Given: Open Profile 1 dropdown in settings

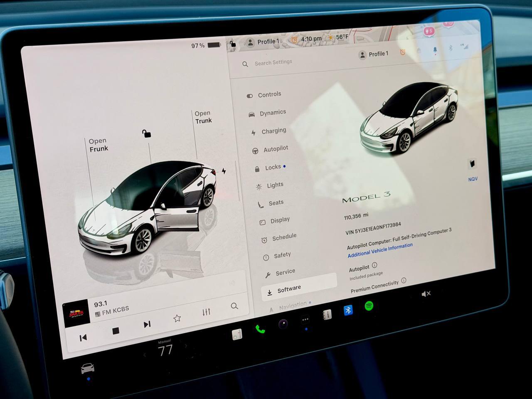Looking at the screenshot, I should [x=374, y=54].
